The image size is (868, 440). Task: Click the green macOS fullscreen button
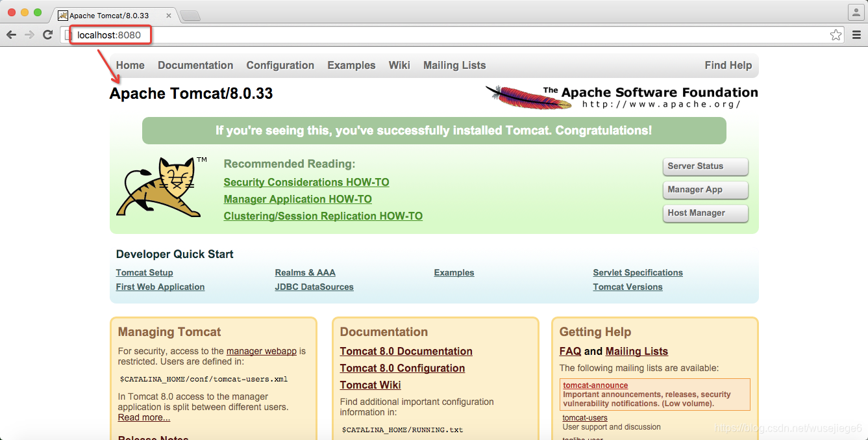pyautogui.click(x=38, y=12)
